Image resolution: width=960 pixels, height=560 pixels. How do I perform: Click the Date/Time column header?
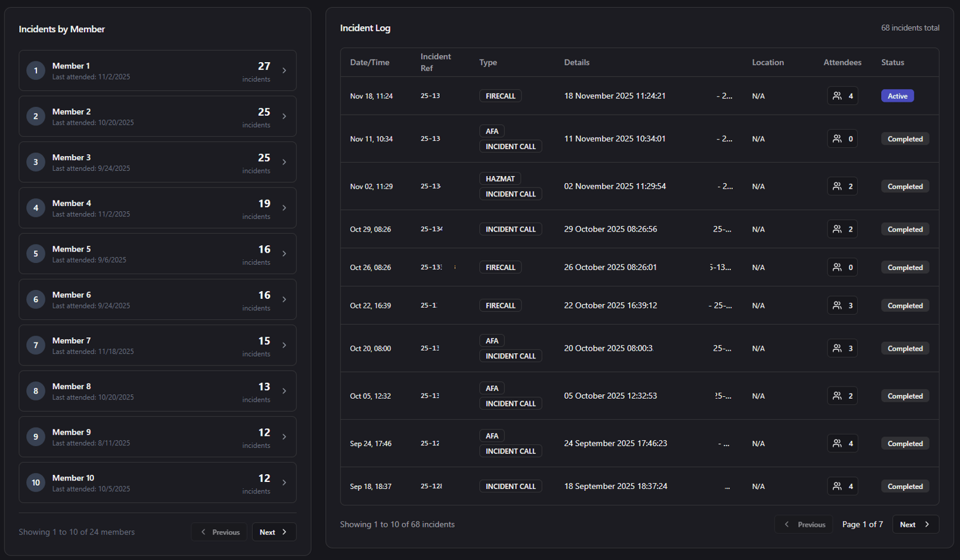pos(369,63)
